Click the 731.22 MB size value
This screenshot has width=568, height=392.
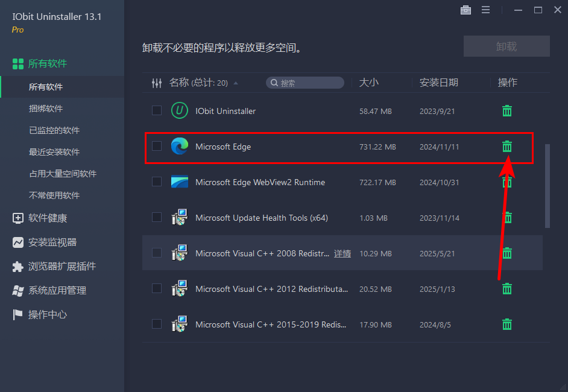377,147
